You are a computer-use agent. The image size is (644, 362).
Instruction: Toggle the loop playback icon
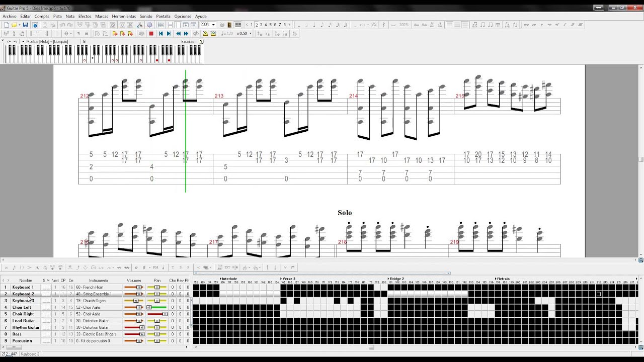pyautogui.click(x=195, y=34)
